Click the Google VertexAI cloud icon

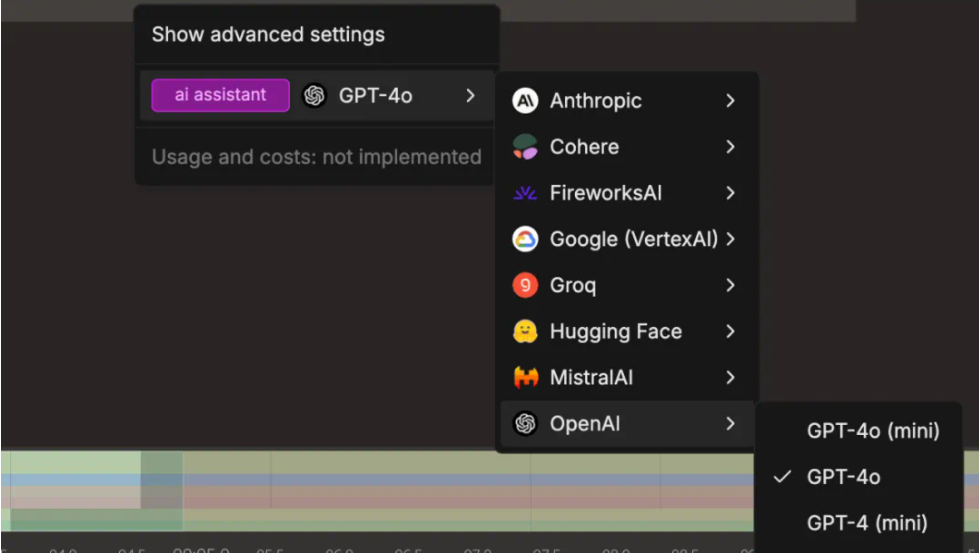525,239
